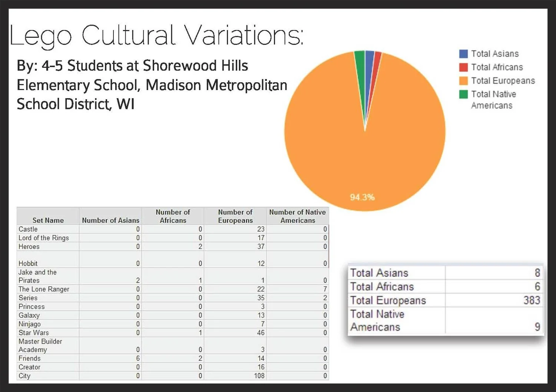This screenshot has width=556, height=392.
Task: Click the 'Number of Africans' column header
Action: click(x=173, y=216)
